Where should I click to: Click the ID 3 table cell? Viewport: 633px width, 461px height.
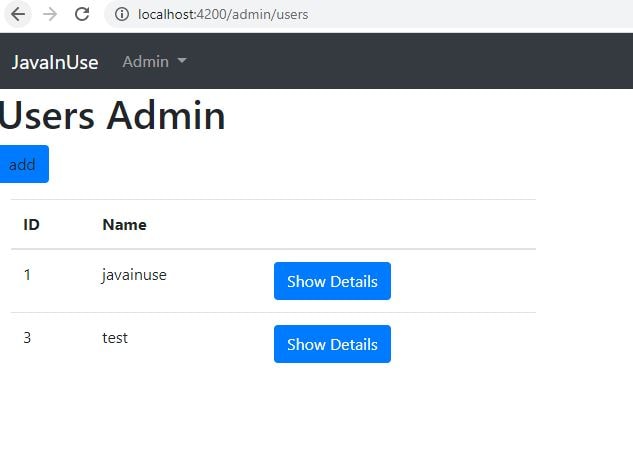(27, 338)
